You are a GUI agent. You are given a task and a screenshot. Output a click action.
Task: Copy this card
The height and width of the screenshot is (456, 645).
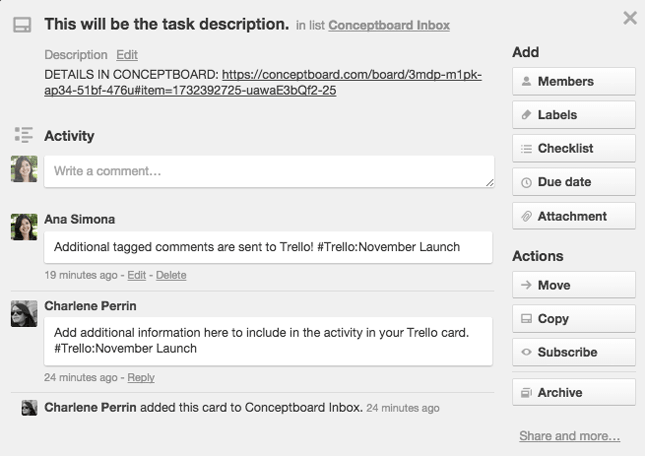[x=574, y=319]
